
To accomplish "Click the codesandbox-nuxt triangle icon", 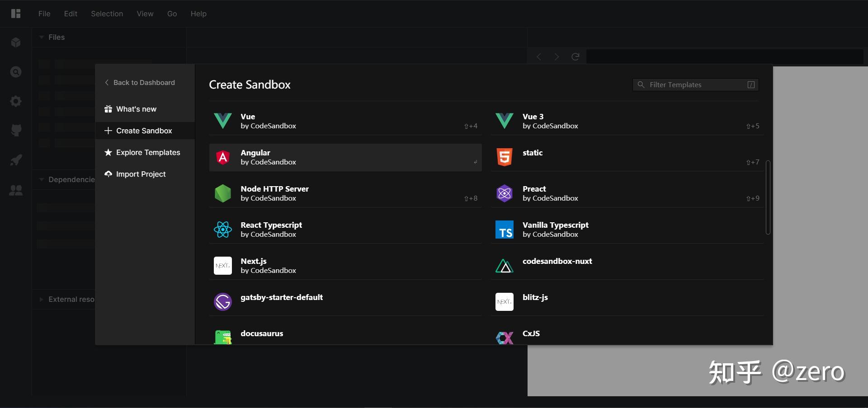I will click(x=505, y=266).
